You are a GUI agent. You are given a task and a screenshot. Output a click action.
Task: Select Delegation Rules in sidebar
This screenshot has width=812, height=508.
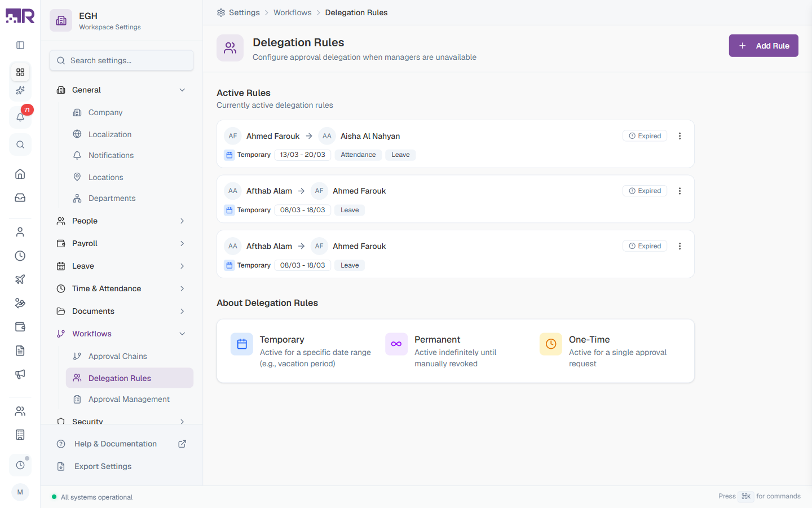pos(130,378)
